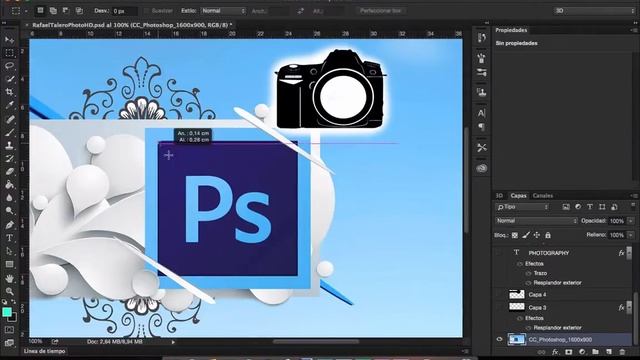Open the 3D workspace dropdown

click(595, 11)
